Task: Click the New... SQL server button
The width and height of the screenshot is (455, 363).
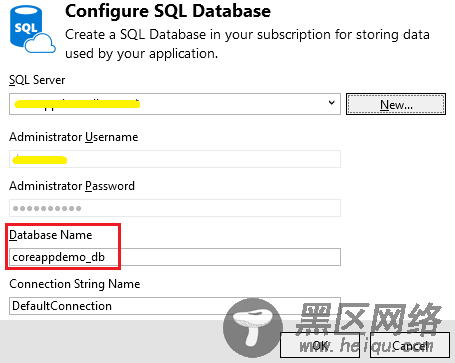Action: [396, 104]
